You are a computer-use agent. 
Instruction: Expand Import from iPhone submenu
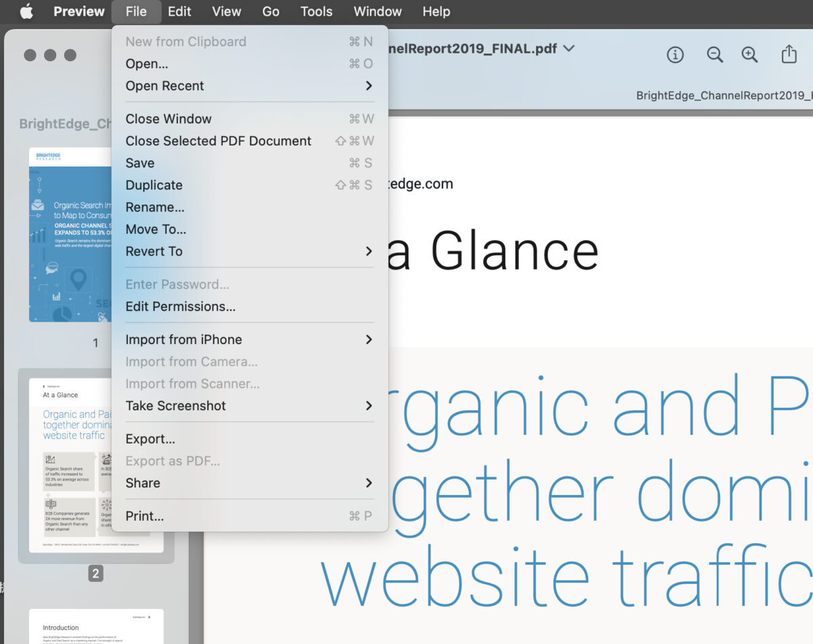249,339
